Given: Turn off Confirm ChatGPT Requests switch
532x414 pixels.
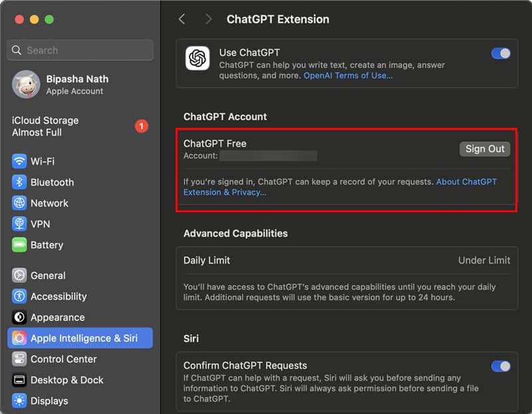Looking at the screenshot, I should pyautogui.click(x=501, y=366).
